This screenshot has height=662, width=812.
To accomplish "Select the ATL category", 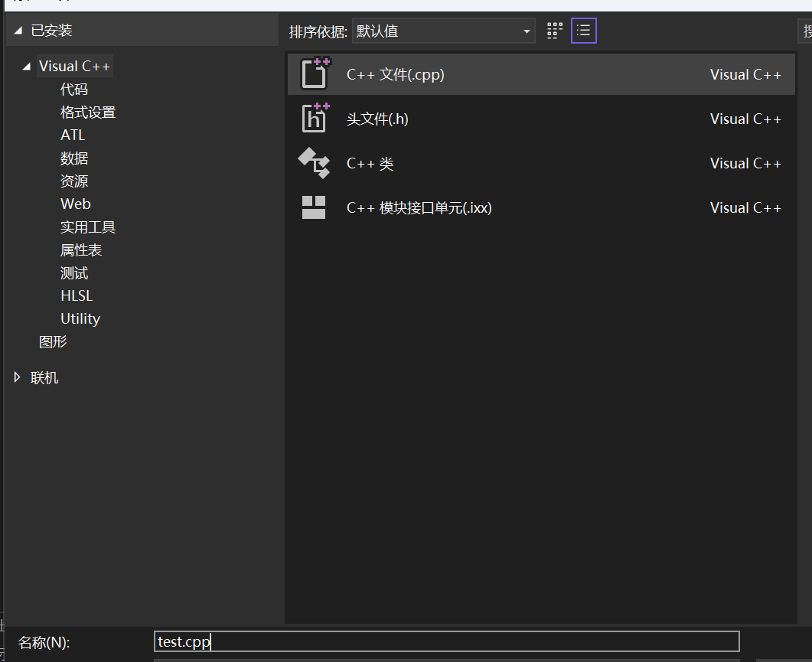I will click(73, 135).
